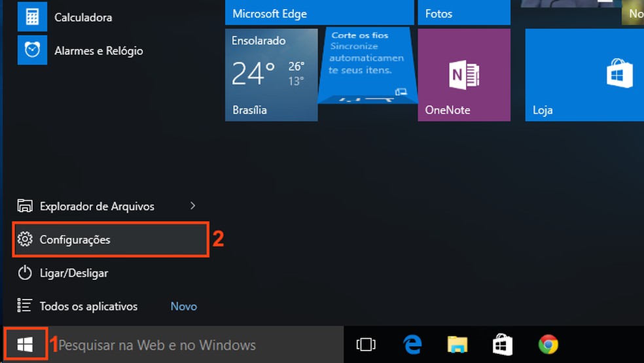
Task: Click the Alarmes e Relógio clock icon
Action: (33, 50)
